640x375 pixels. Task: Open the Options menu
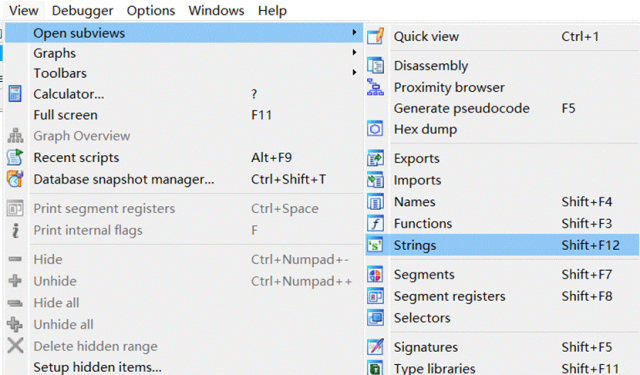(151, 11)
